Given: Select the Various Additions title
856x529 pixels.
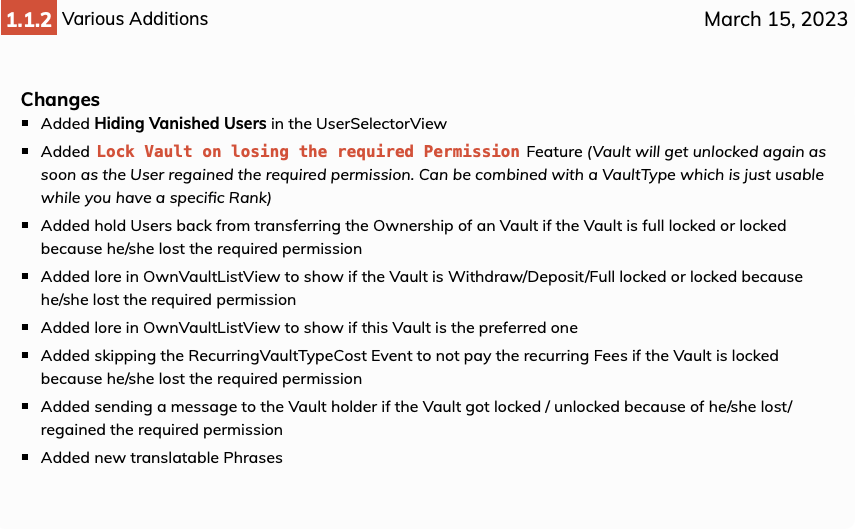Looking at the screenshot, I should (135, 19).
